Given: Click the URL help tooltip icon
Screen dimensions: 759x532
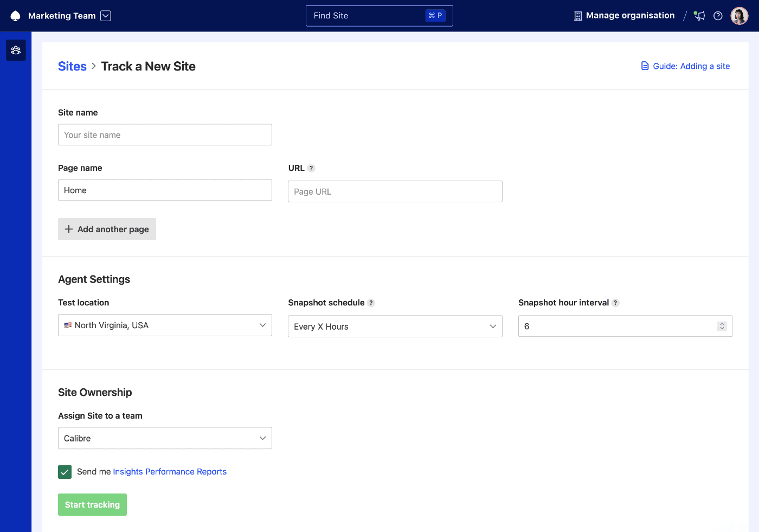Looking at the screenshot, I should [x=310, y=168].
